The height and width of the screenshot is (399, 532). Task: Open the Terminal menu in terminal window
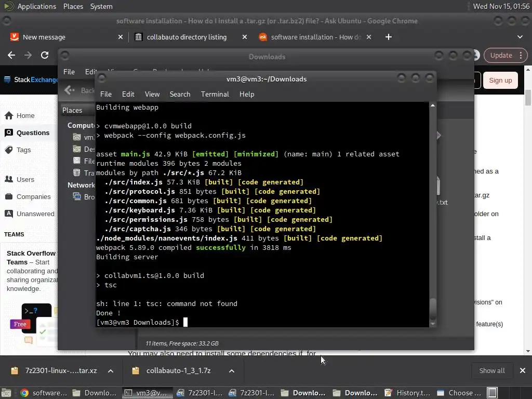[x=215, y=95]
